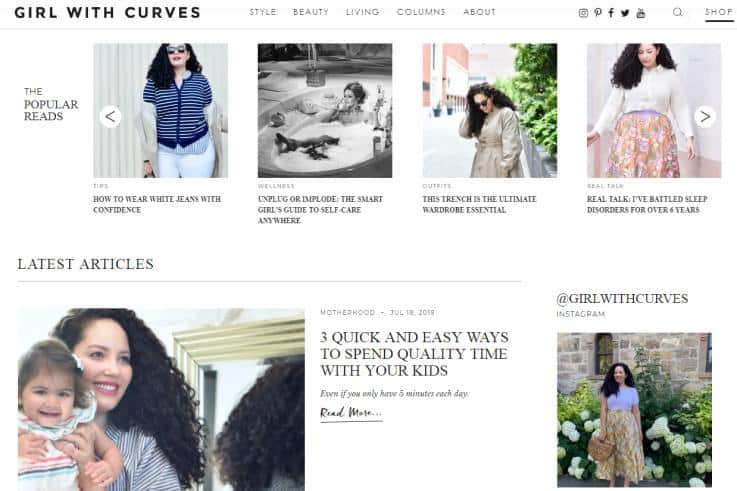The image size is (737, 491).
Task: Open the Pinterest social icon
Action: coord(597,13)
